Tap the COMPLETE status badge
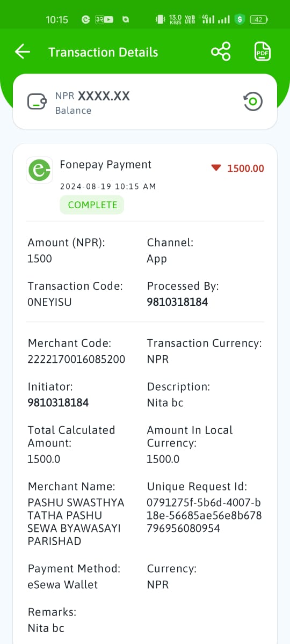 [x=92, y=205]
